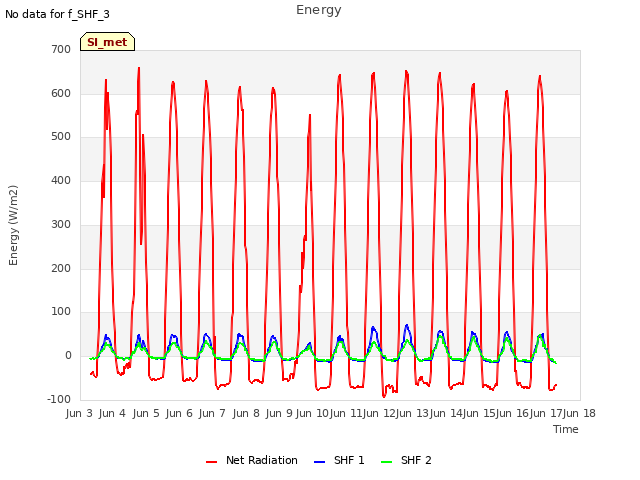Click the 700 y-axis tick label
The width and height of the screenshot is (640, 480).
pyautogui.click(x=61, y=49)
